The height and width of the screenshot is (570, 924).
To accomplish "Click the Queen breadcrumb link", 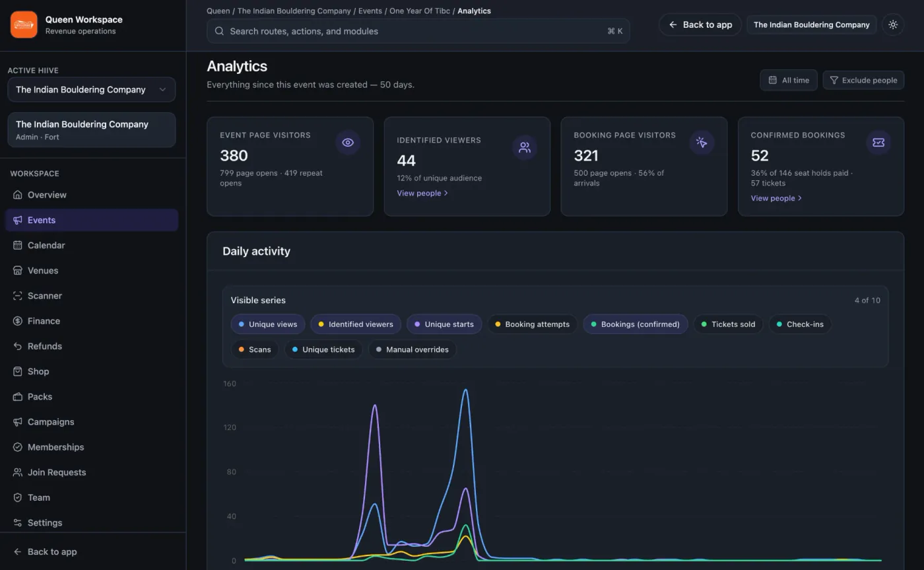I will 218,11.
